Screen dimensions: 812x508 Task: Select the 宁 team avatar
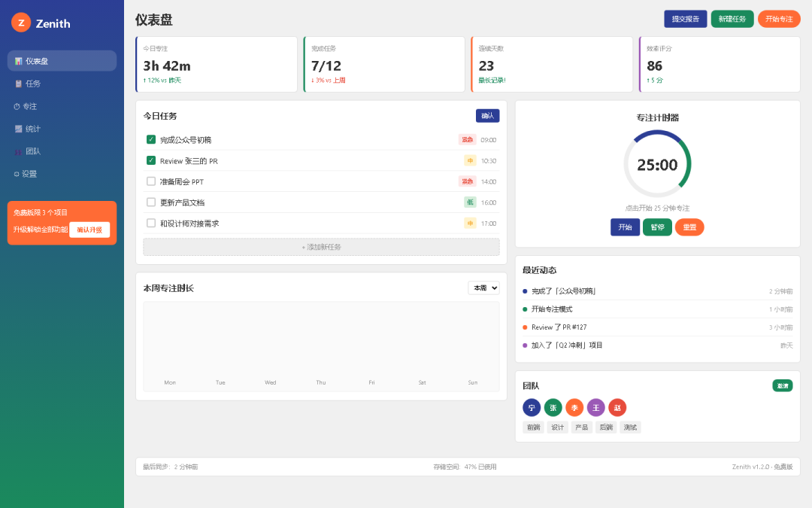(532, 408)
